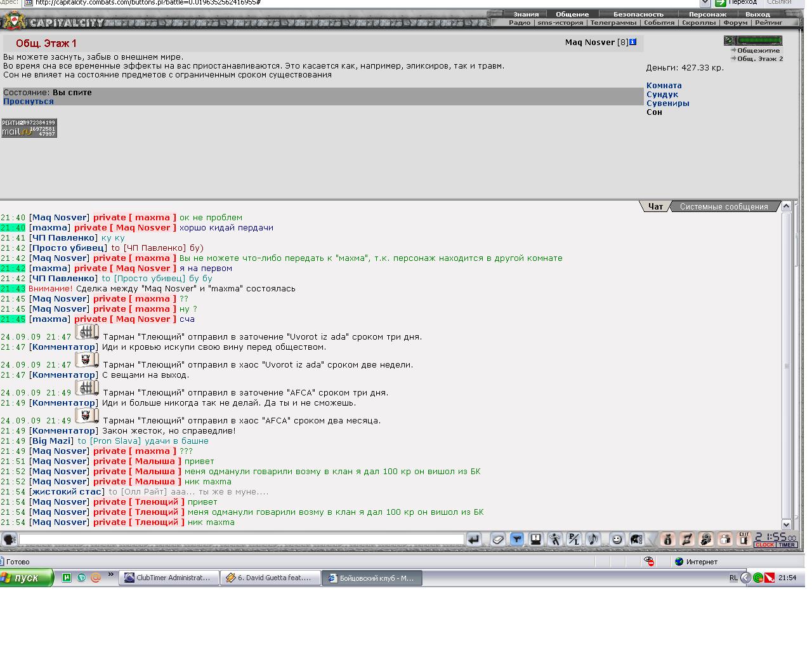Click the send message enter-arrow icon
This screenshot has height=650, width=812.
pos(474,540)
